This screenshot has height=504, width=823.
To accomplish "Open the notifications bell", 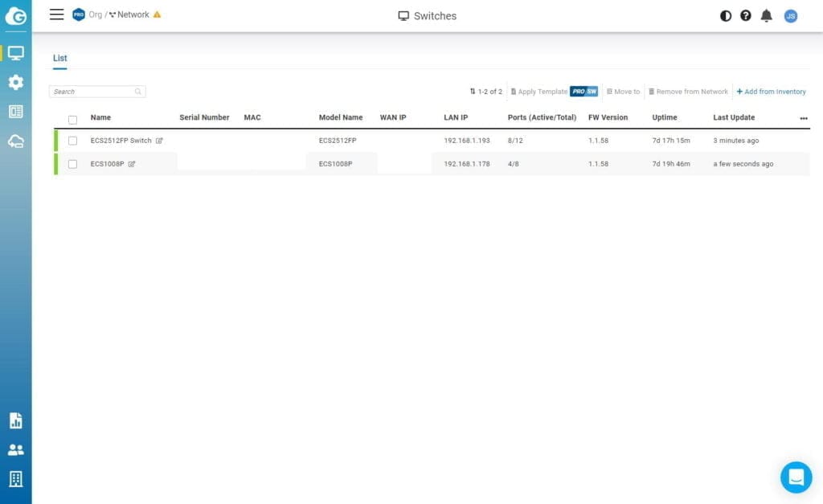I will coord(767,15).
